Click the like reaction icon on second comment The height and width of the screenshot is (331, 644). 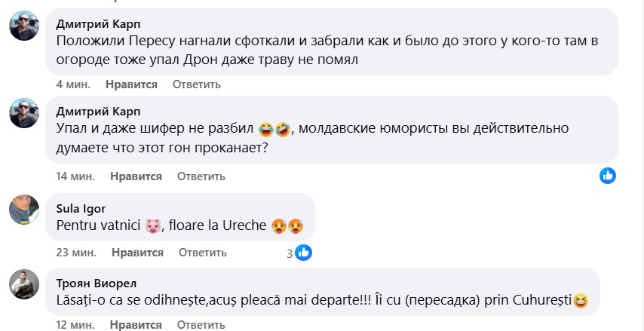click(608, 176)
